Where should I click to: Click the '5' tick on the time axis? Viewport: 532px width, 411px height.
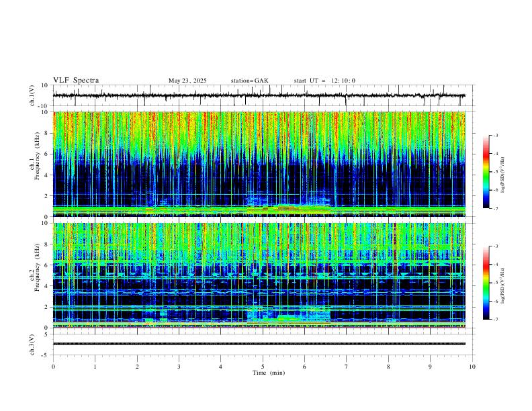coord(263,367)
